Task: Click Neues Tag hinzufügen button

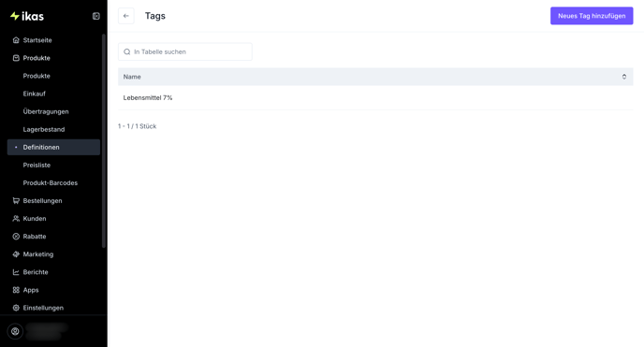Action: click(x=592, y=16)
